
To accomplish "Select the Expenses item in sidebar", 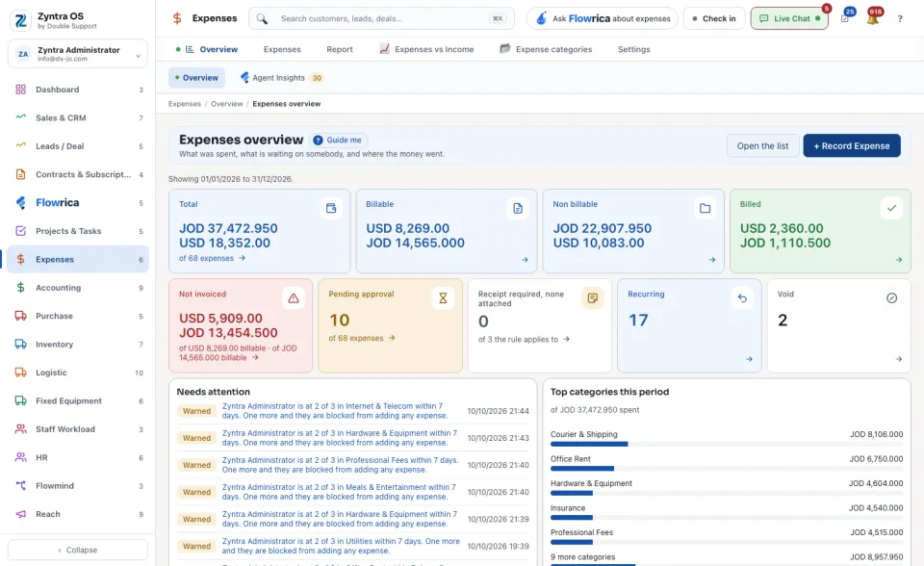I will tap(78, 260).
